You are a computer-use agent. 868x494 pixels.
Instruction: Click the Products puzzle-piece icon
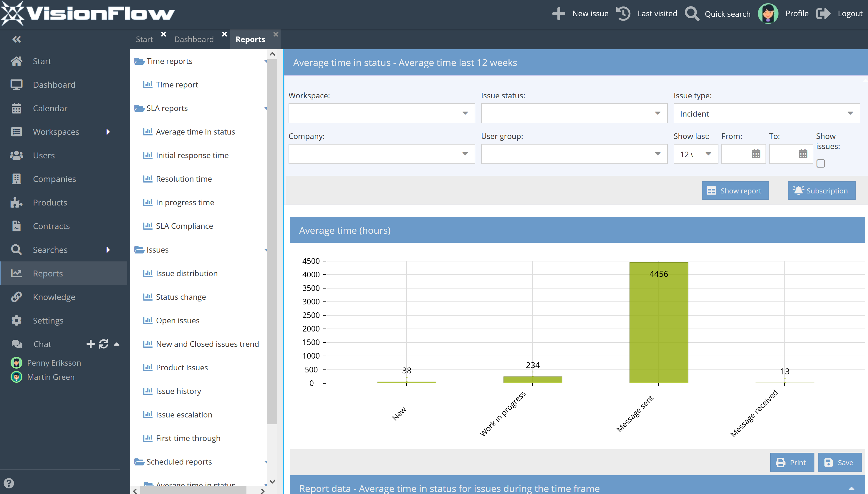coord(16,203)
